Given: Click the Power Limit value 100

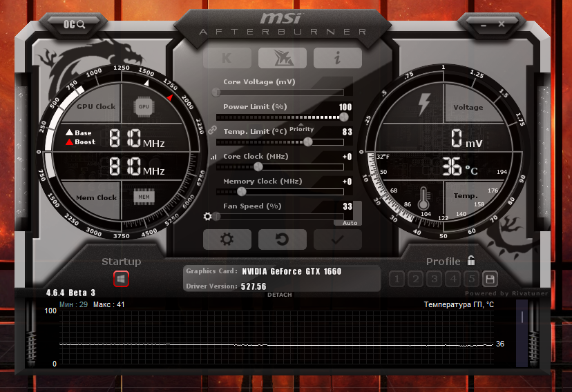Looking at the screenshot, I should pos(345,107).
